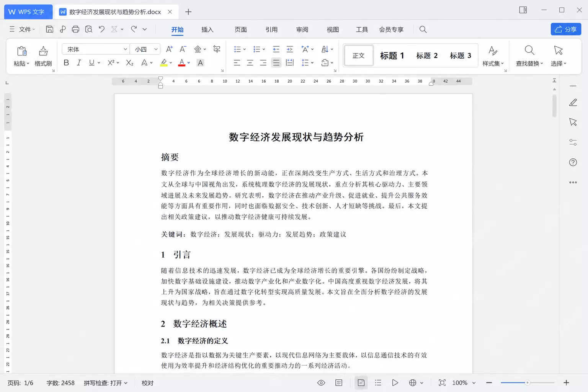Open the 引用 tab
Screen dimensions: 588x392
[271, 29]
